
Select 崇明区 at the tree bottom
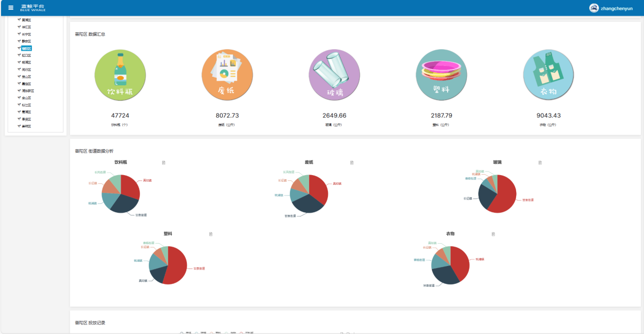(26, 126)
